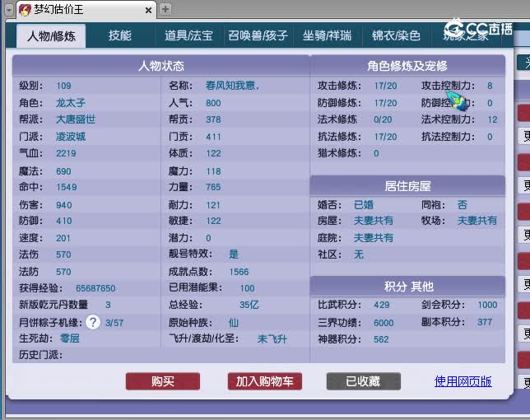The width and height of the screenshot is (530, 420).
Task: Click the 加入购物车 button
Action: click(x=265, y=381)
